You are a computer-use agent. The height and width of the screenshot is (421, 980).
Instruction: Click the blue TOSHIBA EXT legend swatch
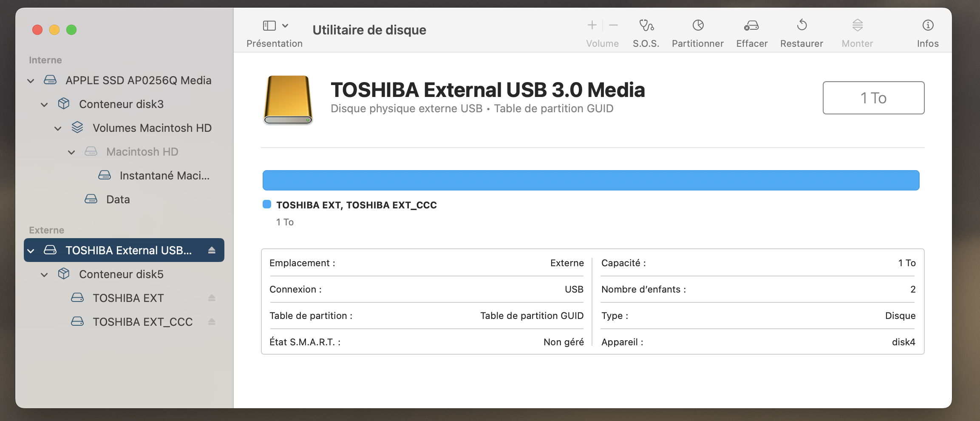click(x=267, y=205)
